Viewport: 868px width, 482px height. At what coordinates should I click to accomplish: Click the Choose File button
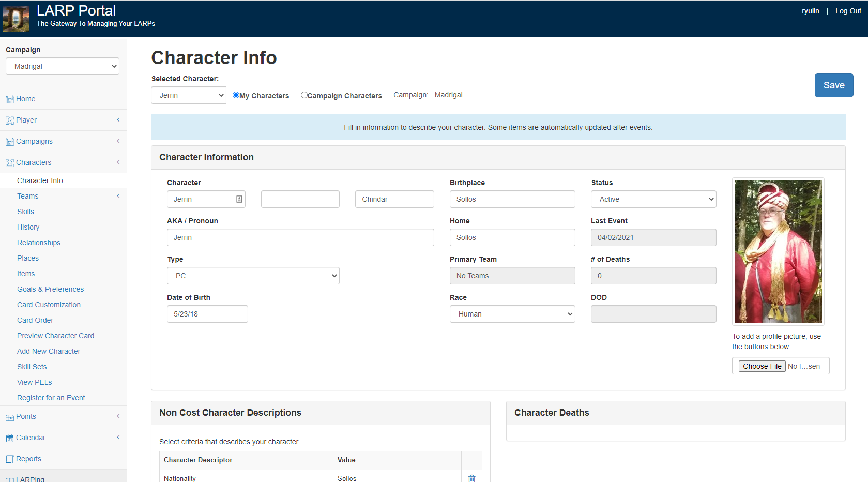pyautogui.click(x=762, y=366)
